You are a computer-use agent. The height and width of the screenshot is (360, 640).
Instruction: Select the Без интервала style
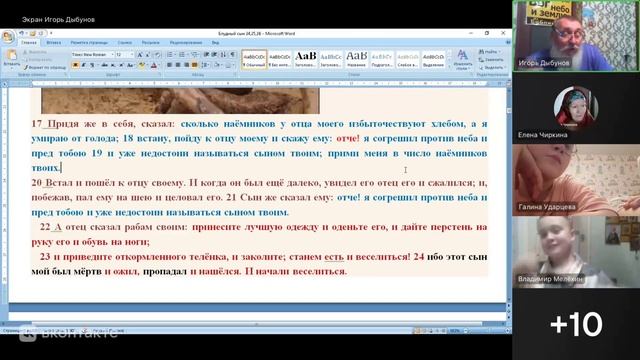point(280,60)
